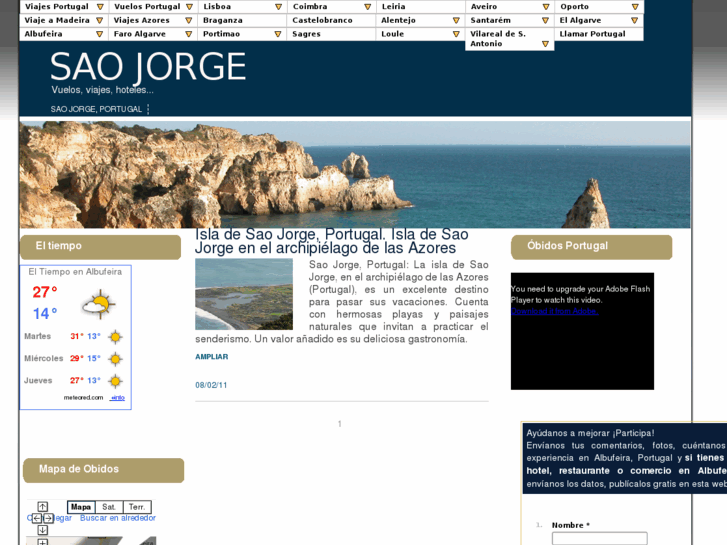Open the Isla de Sao Jorge article headline

point(332,241)
